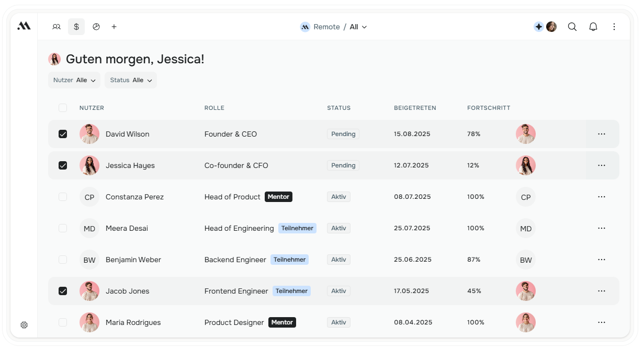Click the sparkle AI assistant icon

(x=539, y=27)
